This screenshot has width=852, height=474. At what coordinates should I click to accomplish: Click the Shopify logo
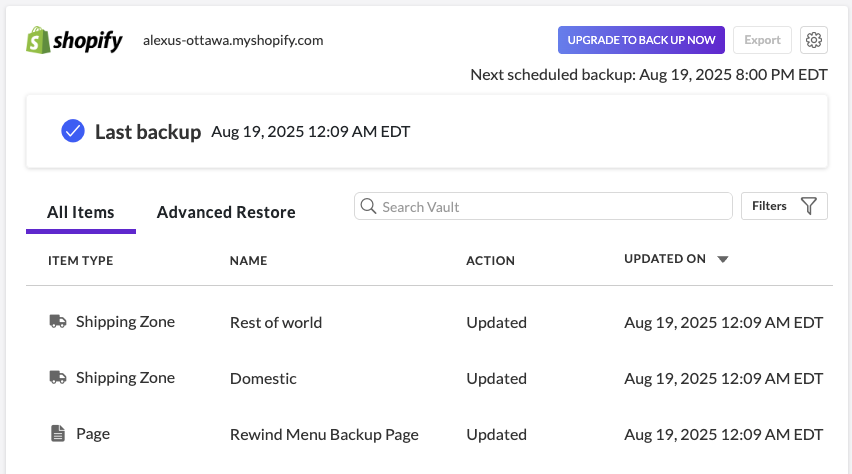(x=74, y=40)
